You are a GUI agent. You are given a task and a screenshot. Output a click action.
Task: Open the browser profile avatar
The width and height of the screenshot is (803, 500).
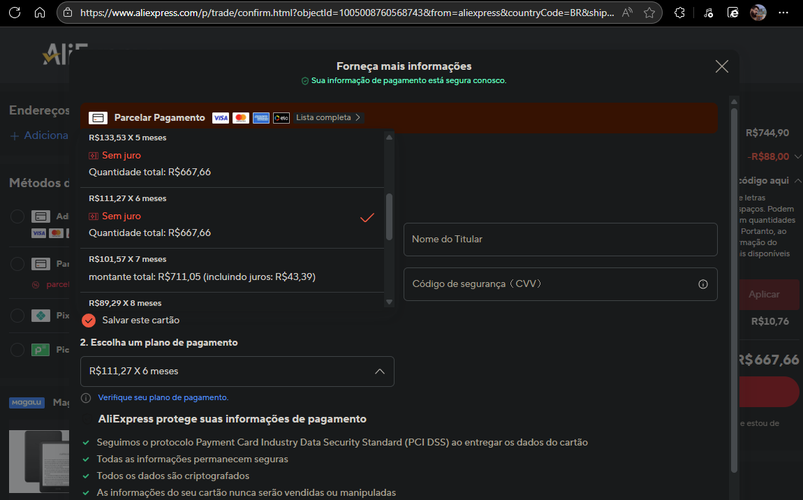(758, 13)
